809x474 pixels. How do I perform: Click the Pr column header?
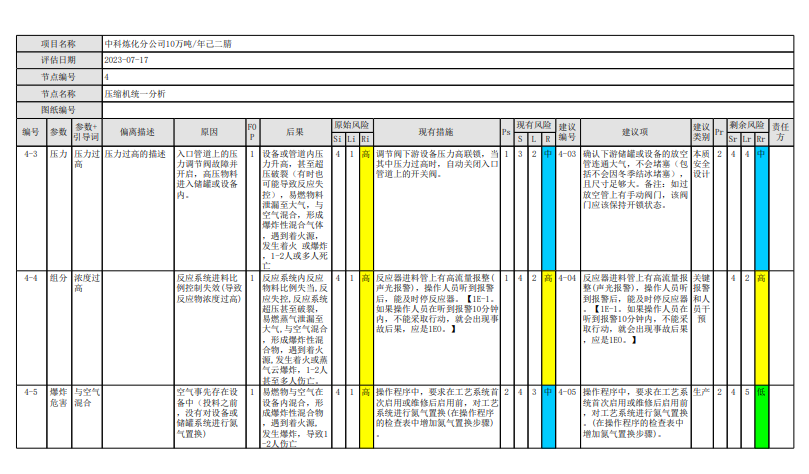[719, 132]
